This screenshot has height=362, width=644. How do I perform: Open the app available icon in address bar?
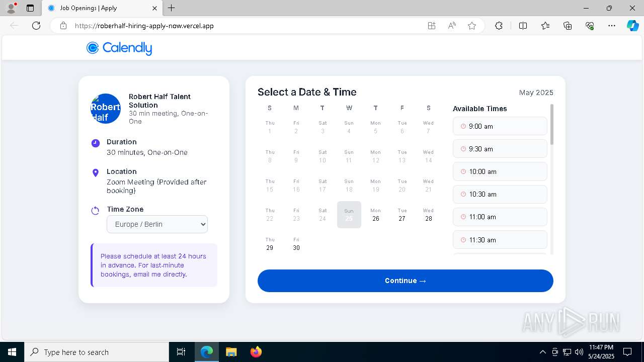click(432, 26)
